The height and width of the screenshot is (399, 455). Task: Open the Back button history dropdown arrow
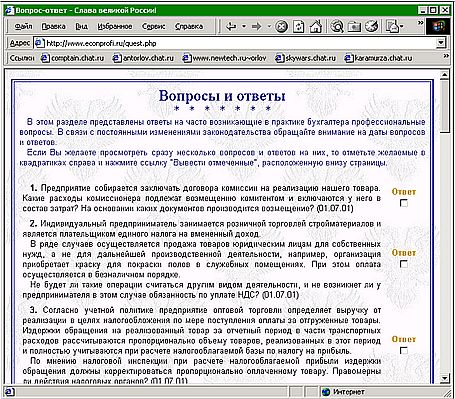(244, 26)
